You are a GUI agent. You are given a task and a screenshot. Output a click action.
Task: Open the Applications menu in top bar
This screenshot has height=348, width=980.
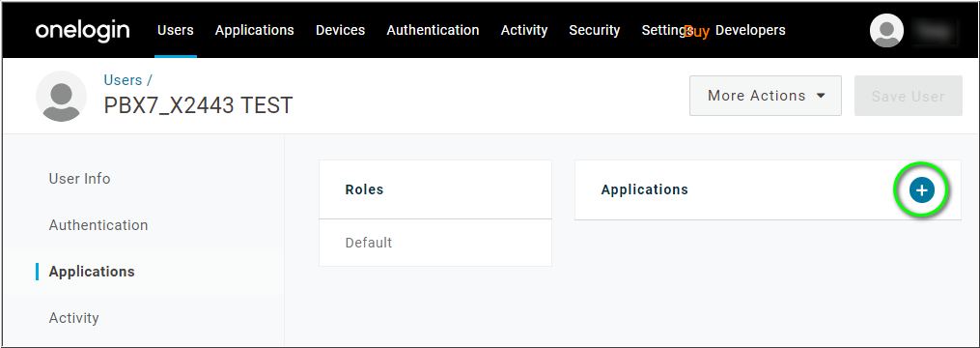pos(254,30)
